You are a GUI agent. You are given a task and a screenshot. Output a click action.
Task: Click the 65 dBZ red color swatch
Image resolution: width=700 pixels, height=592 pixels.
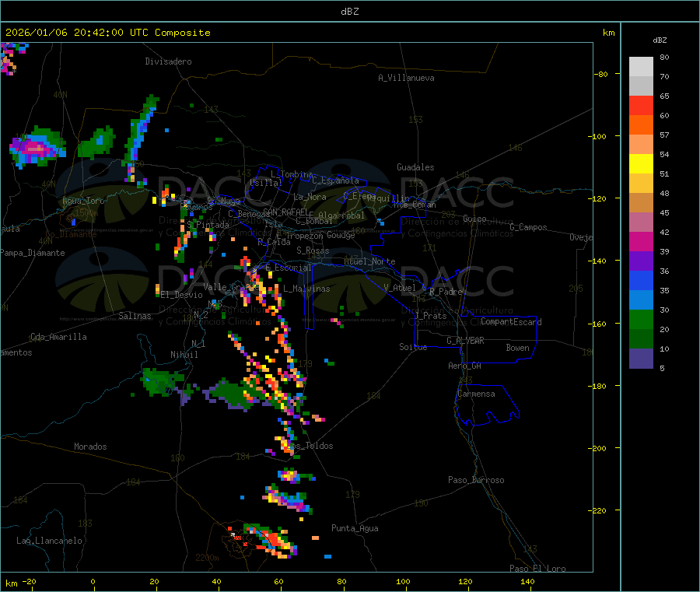641,105
